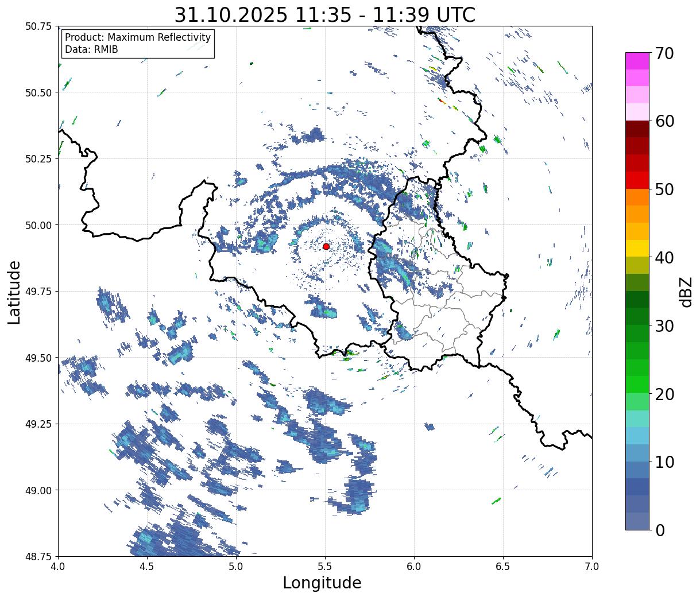Click the colorbar tick label 50
The height and width of the screenshot is (597, 700).
tap(664, 189)
